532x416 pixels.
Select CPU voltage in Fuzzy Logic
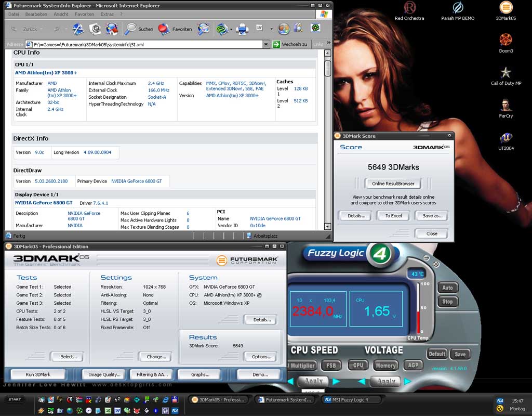pyautogui.click(x=358, y=366)
